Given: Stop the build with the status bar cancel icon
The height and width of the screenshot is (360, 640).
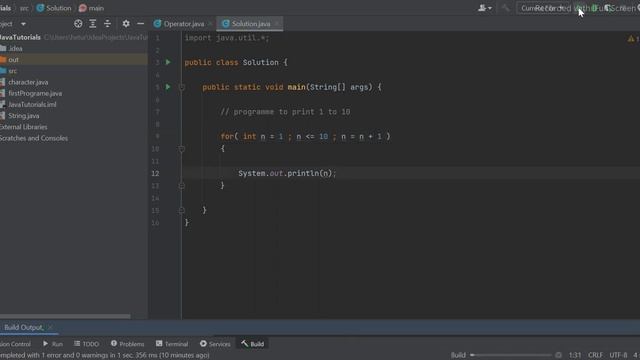Looking at the screenshot, I should (x=558, y=355).
